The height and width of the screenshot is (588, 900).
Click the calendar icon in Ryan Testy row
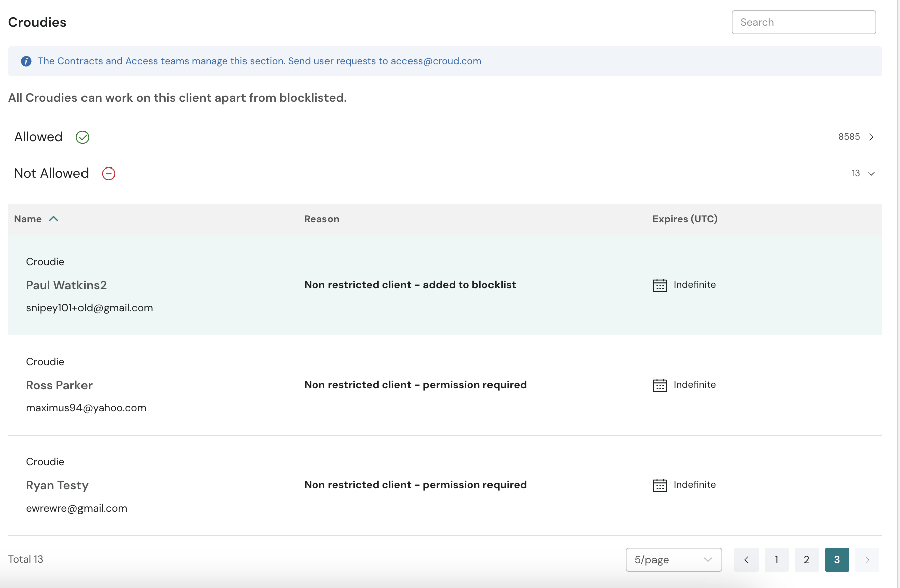pos(660,485)
